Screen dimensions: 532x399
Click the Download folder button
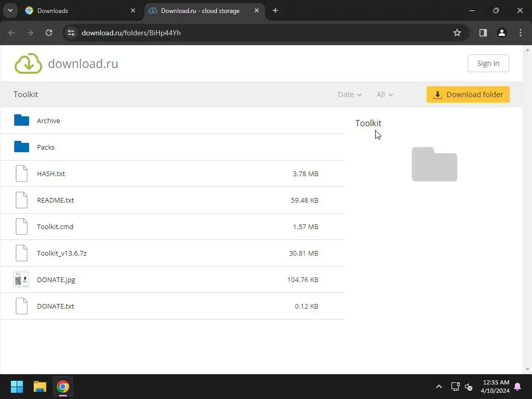[x=468, y=95]
